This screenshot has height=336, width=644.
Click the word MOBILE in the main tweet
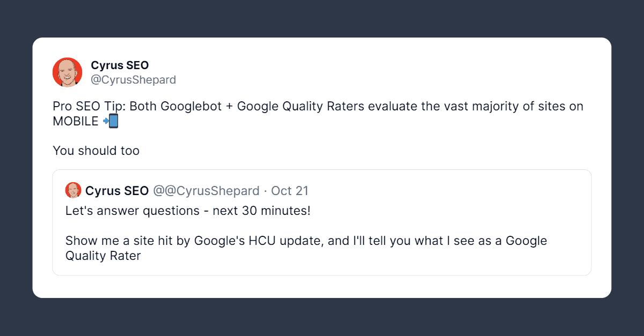tap(75, 121)
